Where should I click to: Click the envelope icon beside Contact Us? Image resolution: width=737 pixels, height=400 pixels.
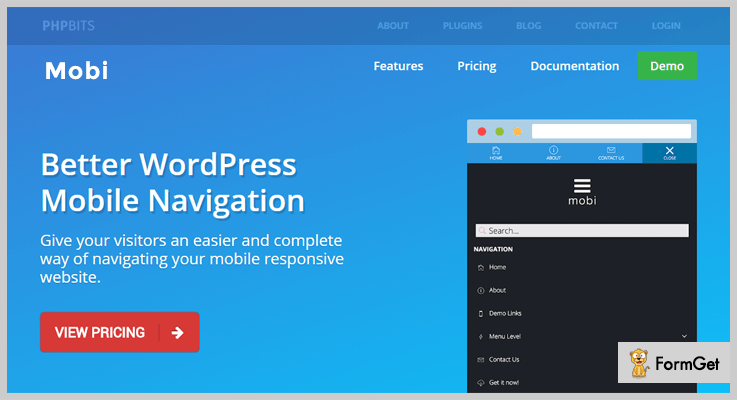(480, 360)
